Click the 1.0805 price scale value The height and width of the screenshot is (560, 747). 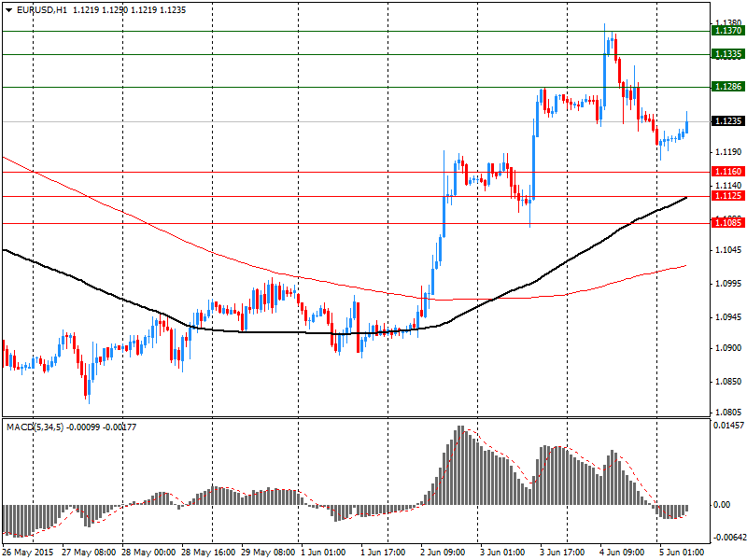click(x=729, y=413)
